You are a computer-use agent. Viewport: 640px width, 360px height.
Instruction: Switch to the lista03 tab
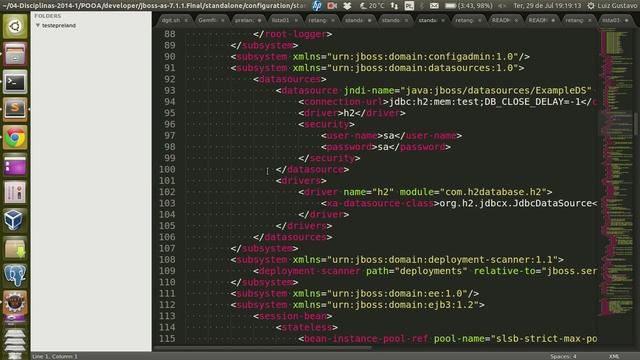coord(611,20)
